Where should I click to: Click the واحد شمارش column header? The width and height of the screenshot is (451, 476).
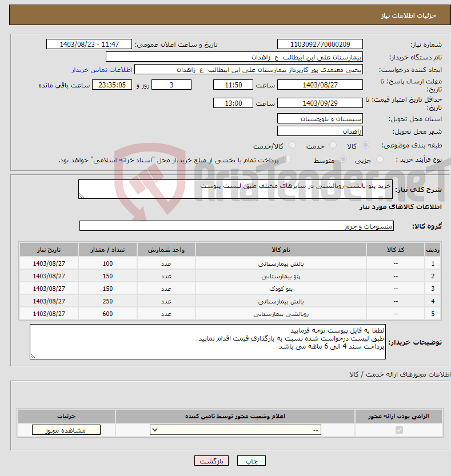(166, 250)
